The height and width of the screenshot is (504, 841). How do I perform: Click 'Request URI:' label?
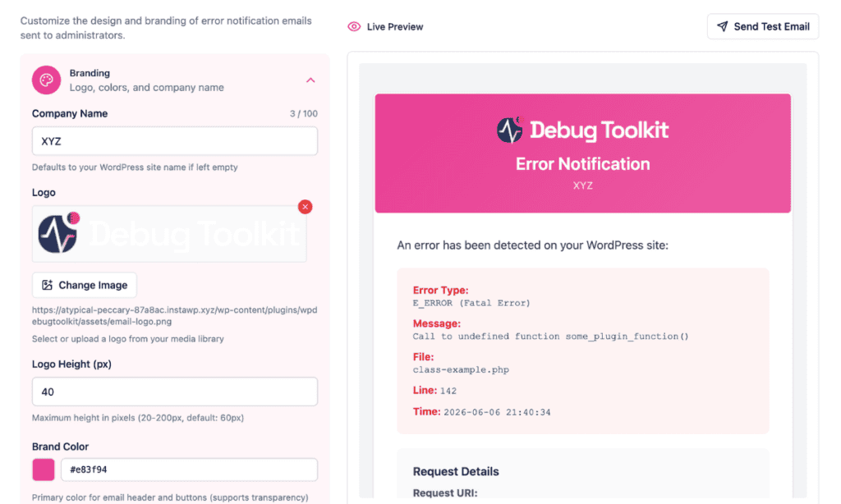pyautogui.click(x=445, y=493)
